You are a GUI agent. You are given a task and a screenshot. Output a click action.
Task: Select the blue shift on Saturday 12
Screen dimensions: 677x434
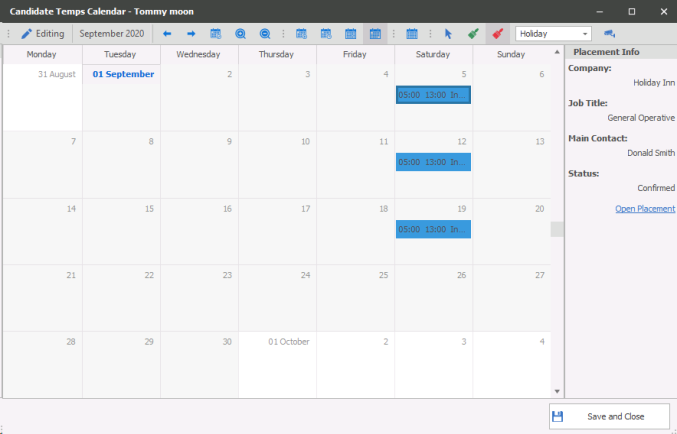pyautogui.click(x=433, y=162)
